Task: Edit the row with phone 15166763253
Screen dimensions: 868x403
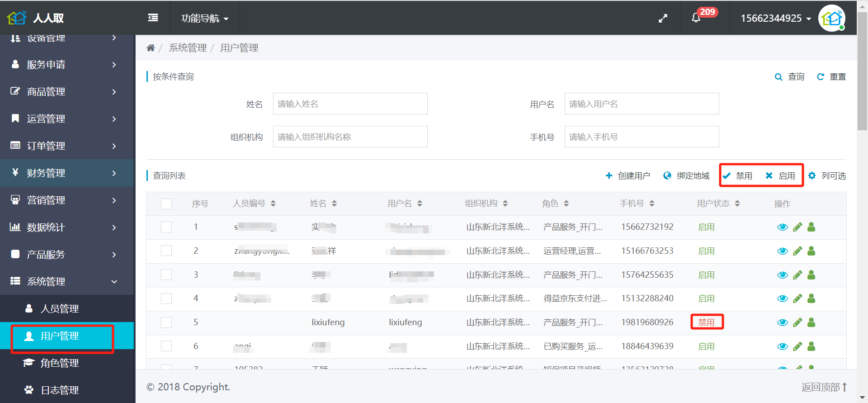Action: click(x=797, y=251)
